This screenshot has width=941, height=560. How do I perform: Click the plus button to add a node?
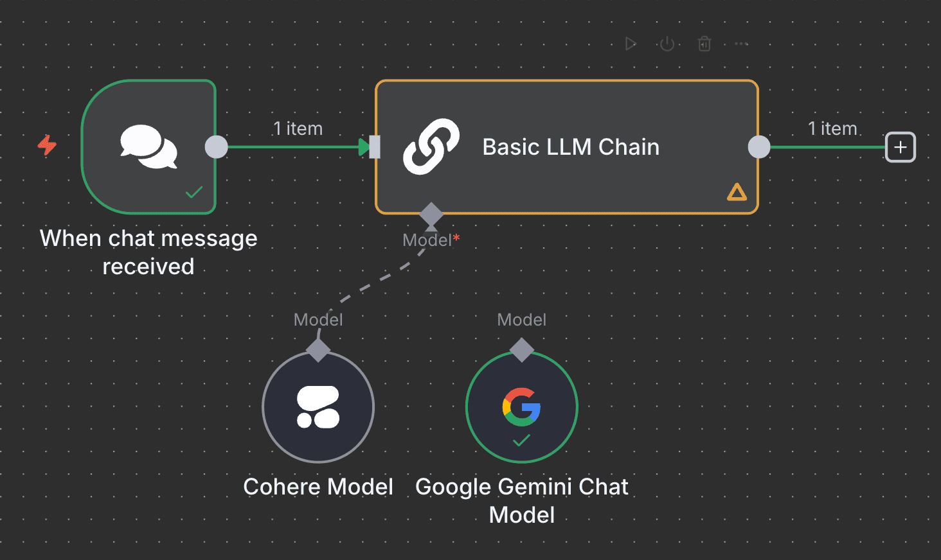click(x=900, y=147)
